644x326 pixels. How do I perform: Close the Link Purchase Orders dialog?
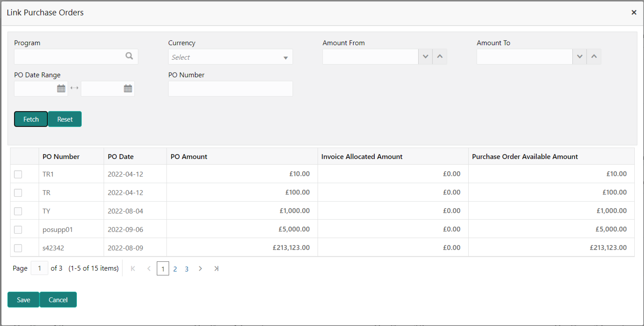(x=634, y=13)
